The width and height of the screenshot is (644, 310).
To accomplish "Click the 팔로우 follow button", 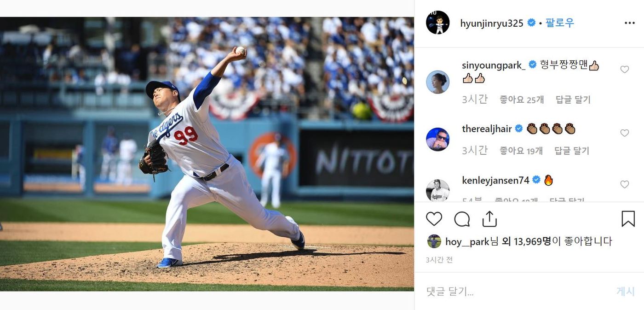I will 559,23.
